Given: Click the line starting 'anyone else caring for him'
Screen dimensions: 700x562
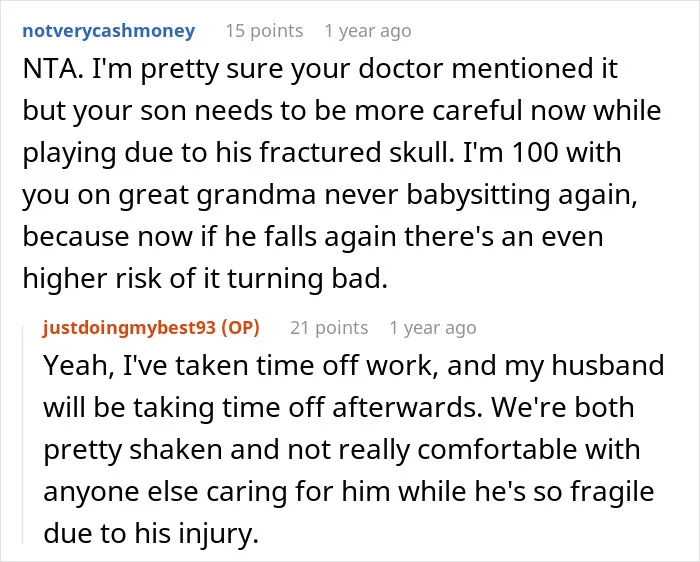Looking at the screenshot, I should click(x=349, y=491).
